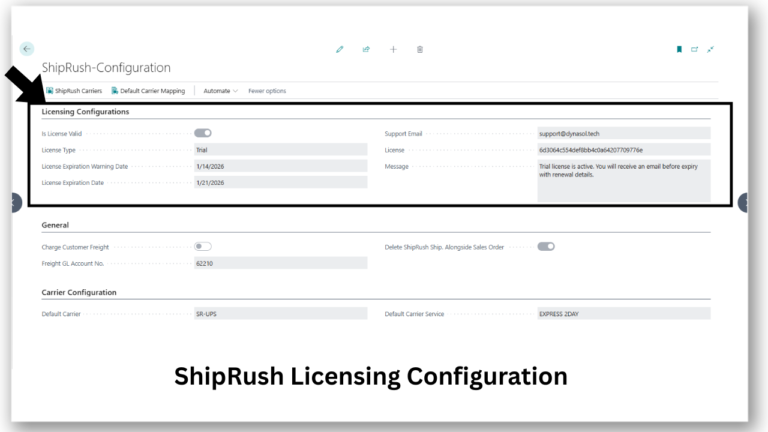
Task: Click the share icon
Action: pos(366,49)
